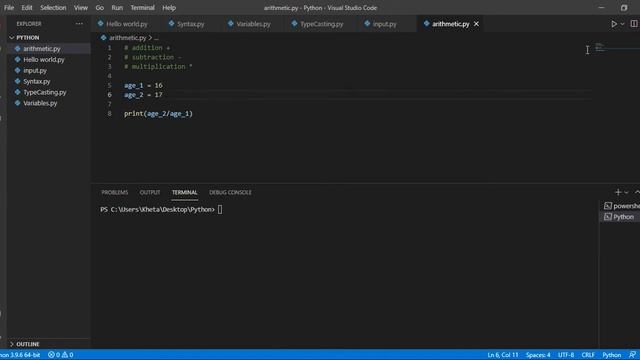Open the Run menu
The width and height of the screenshot is (640, 360).
(x=117, y=8)
